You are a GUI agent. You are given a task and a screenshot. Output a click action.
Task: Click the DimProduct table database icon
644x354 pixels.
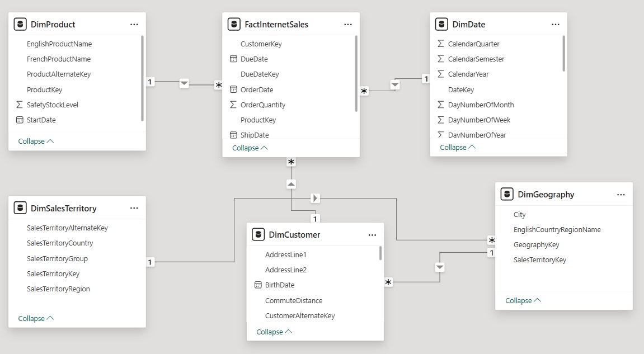coord(20,24)
